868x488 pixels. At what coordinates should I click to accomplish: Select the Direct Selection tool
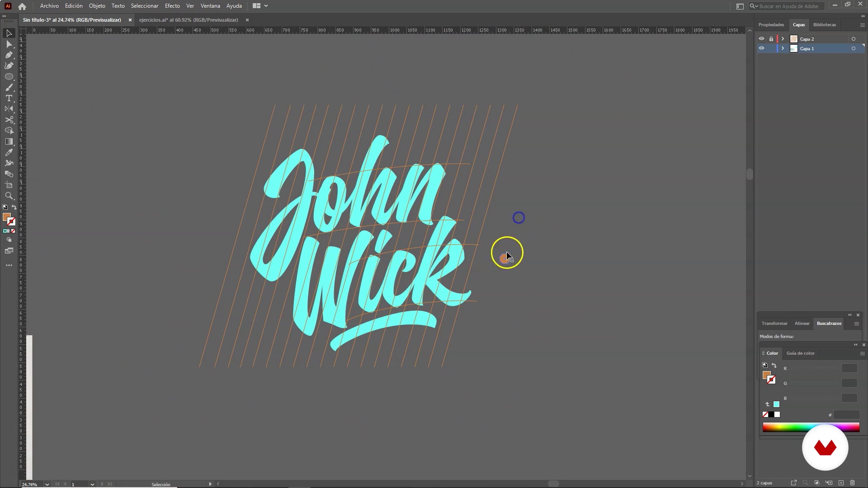(x=9, y=44)
